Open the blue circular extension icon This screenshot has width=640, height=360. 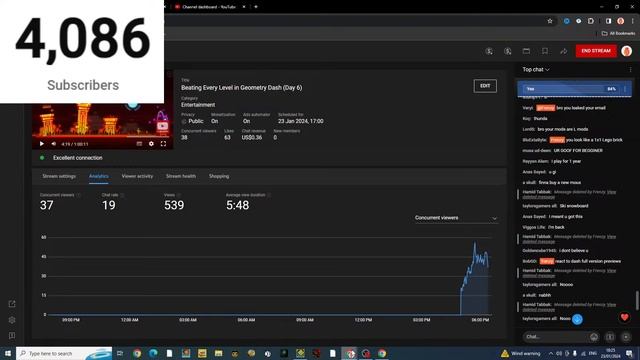pyautogui.click(x=567, y=21)
